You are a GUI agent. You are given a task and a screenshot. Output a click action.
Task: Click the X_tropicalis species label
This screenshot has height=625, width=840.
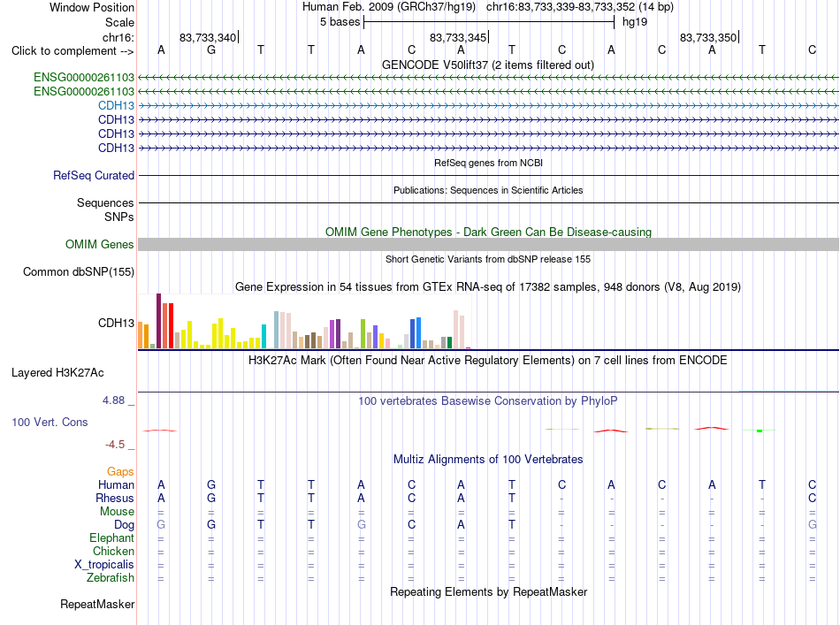[x=104, y=565]
